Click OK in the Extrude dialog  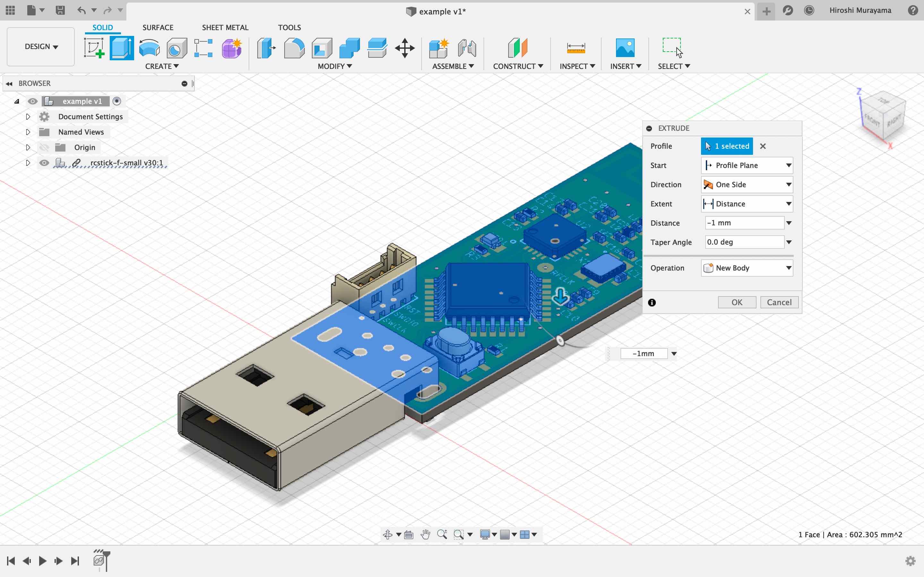(737, 302)
